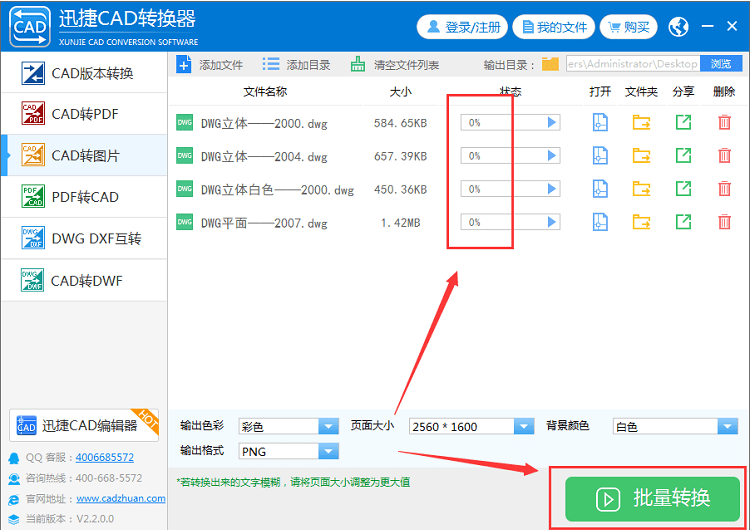Click the 584.65KB size value

(400, 123)
